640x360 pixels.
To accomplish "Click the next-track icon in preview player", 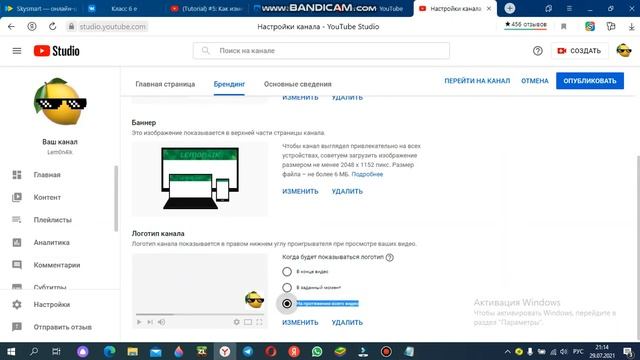I will (x=150, y=322).
